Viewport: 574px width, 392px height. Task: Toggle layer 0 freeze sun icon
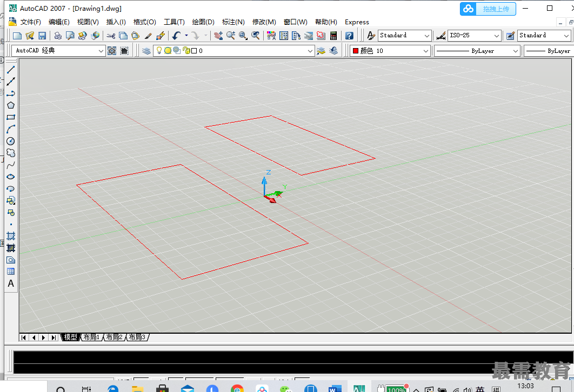(x=168, y=50)
